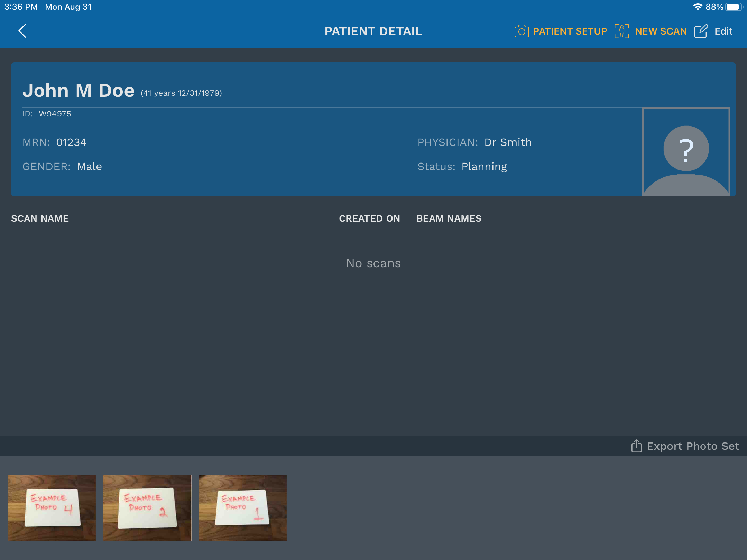Screen dimensions: 747x560
Task: Tap the Wi-Fi status icon
Action: pos(698,7)
